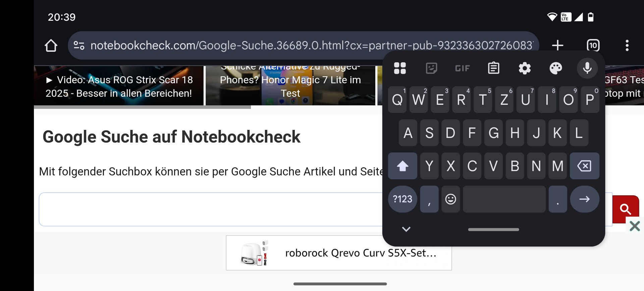
Task: Tap the keyboard drag handle bar
Action: point(493,230)
